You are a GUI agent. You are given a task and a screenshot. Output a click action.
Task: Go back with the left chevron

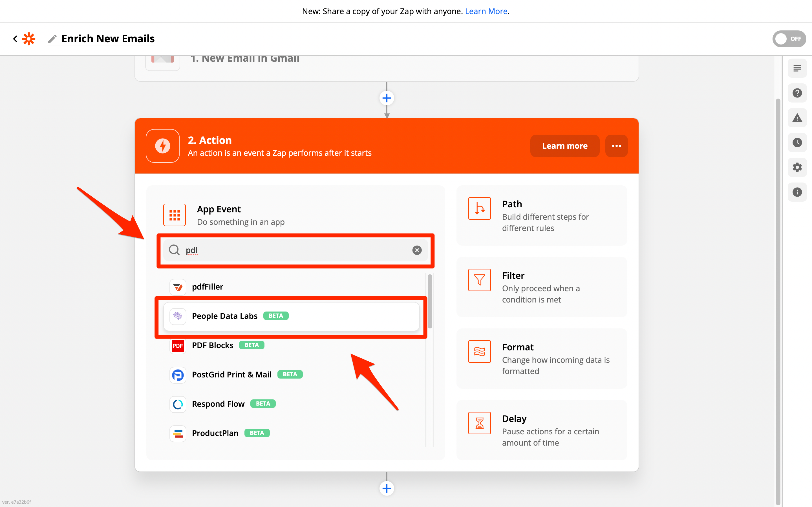point(15,39)
